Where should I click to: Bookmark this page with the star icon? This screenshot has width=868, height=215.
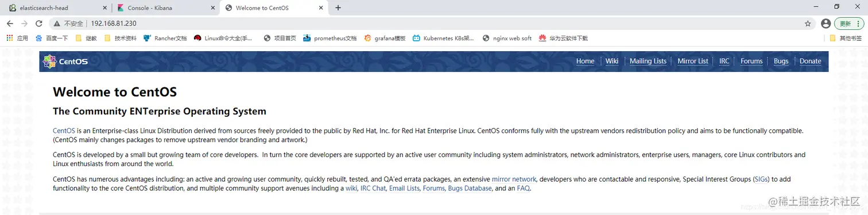[808, 24]
